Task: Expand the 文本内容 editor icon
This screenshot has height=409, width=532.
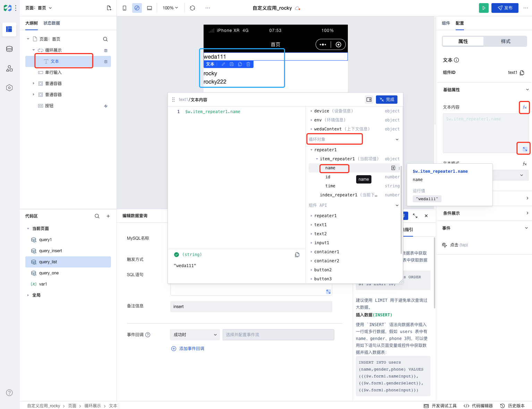Action: tap(525, 149)
